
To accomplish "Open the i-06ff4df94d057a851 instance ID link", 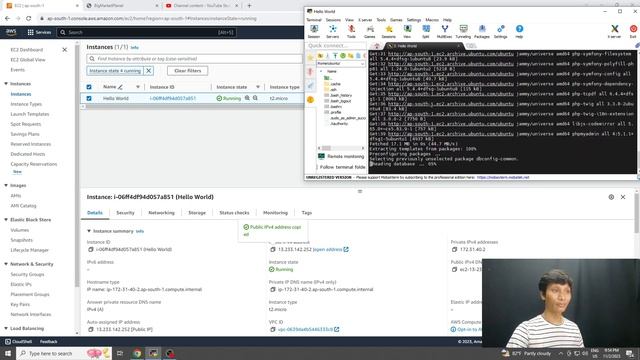I will click(173, 98).
